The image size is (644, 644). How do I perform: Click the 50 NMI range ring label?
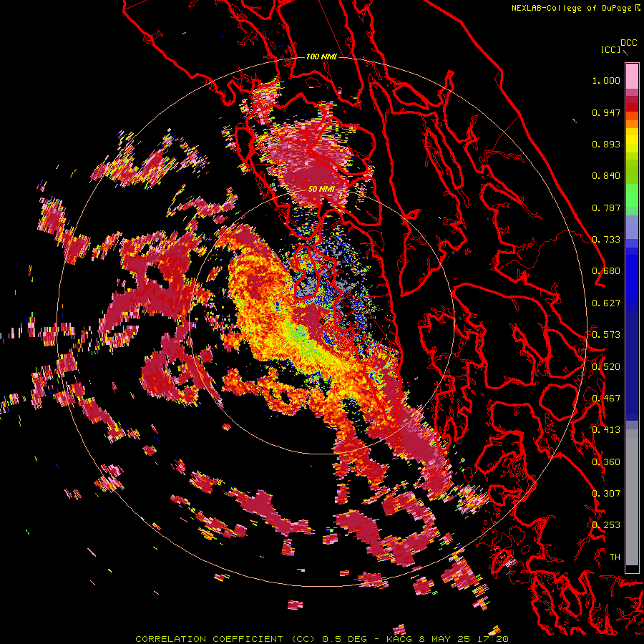[321, 189]
